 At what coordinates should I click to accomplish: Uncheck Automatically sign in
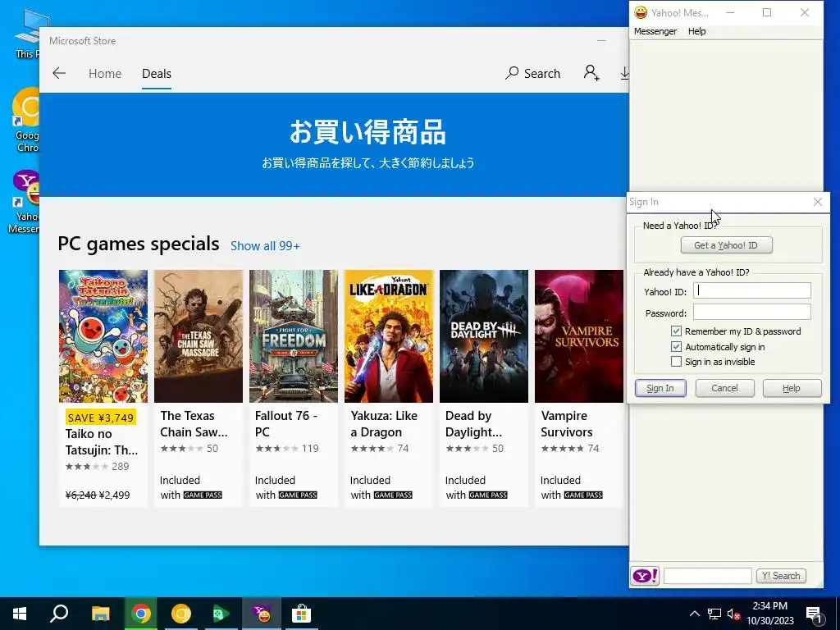coord(676,347)
